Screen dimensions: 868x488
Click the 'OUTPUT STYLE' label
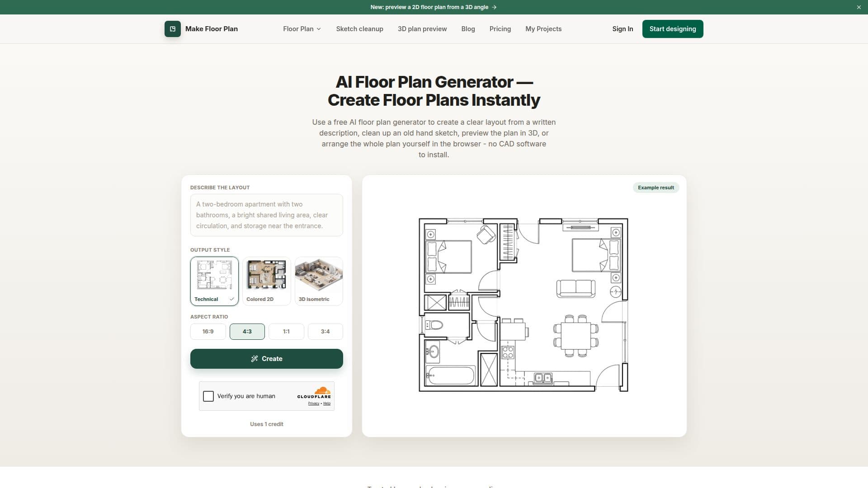point(210,250)
